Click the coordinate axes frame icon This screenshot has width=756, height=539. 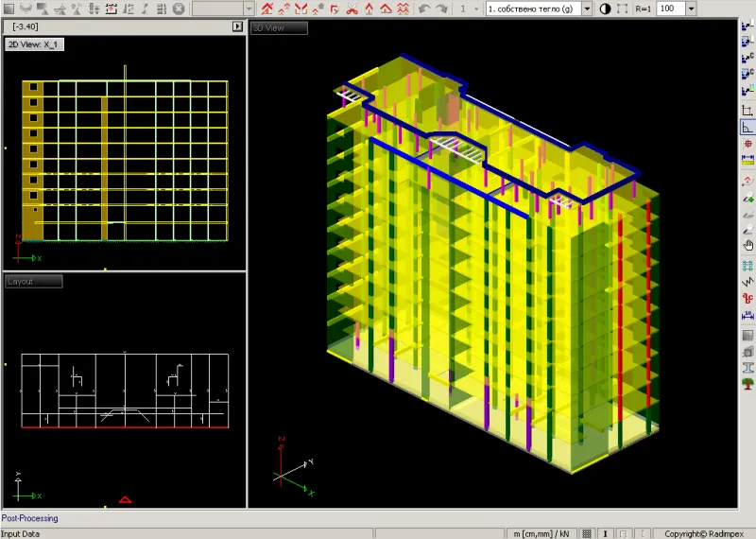click(x=747, y=111)
